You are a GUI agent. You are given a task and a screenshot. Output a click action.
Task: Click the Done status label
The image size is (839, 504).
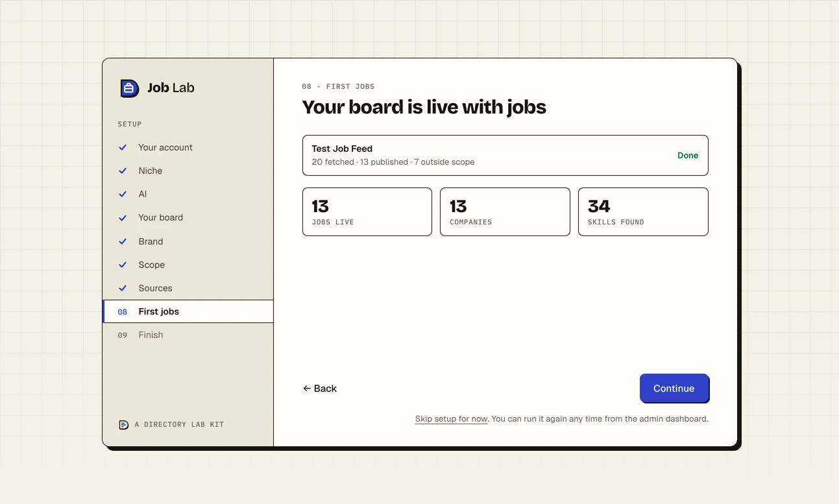point(688,156)
